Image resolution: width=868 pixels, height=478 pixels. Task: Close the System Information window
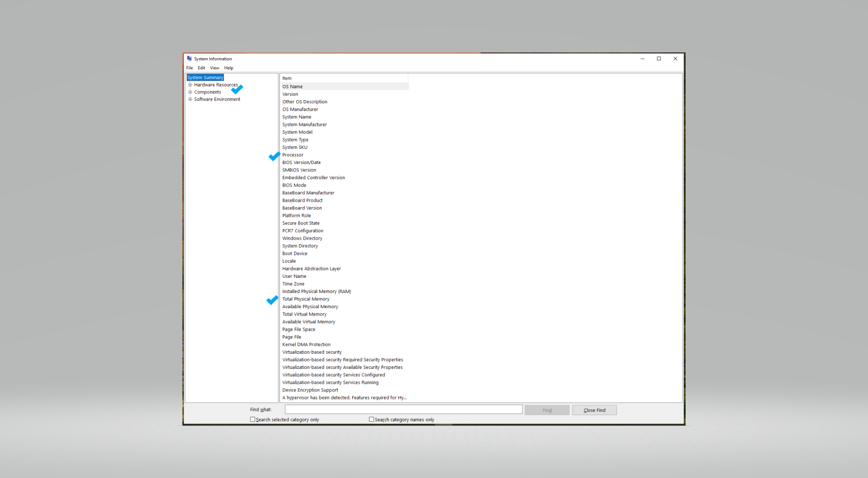pyautogui.click(x=676, y=59)
